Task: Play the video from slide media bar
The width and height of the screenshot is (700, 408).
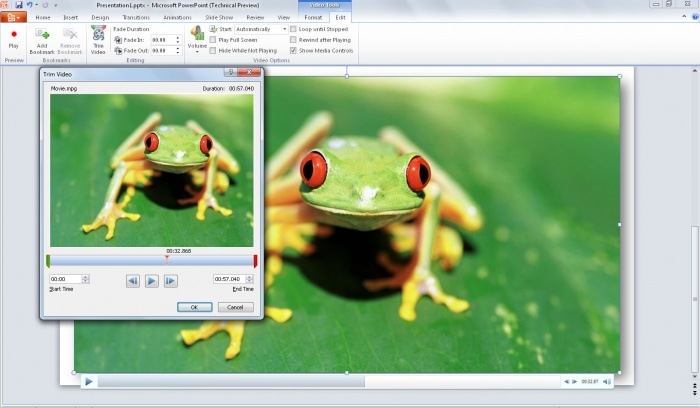Action: pyautogui.click(x=89, y=382)
